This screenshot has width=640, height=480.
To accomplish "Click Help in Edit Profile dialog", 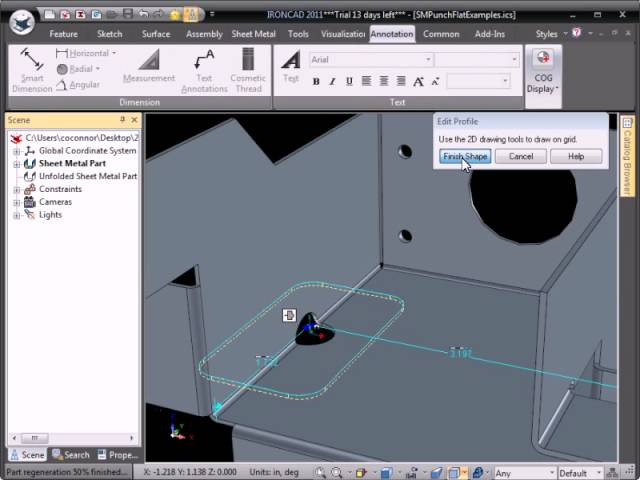I will (576, 156).
